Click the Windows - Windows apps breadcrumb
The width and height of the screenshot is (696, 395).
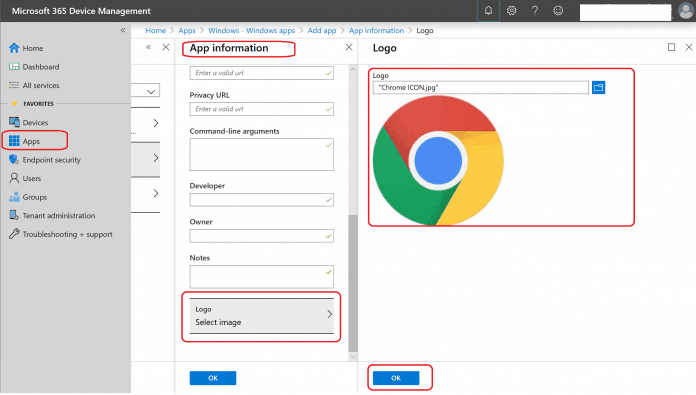(251, 31)
